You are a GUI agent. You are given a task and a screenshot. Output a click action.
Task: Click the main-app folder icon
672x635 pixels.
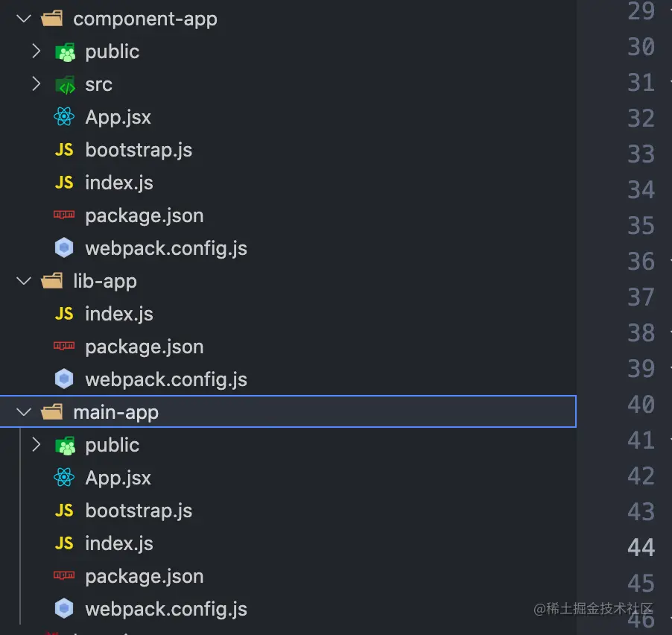[52, 412]
